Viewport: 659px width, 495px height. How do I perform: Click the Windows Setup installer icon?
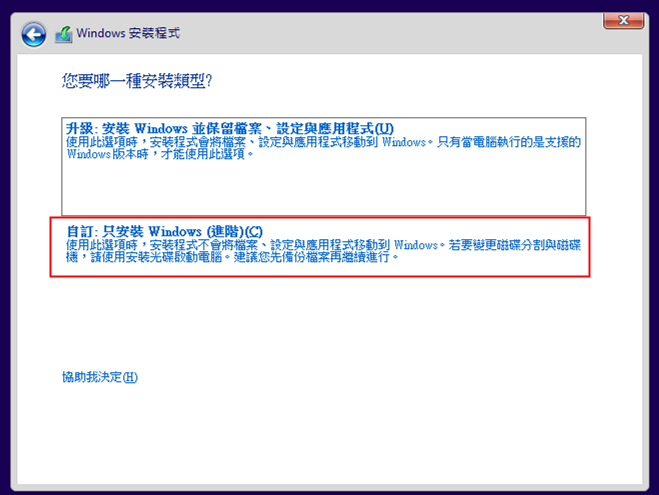(x=63, y=34)
